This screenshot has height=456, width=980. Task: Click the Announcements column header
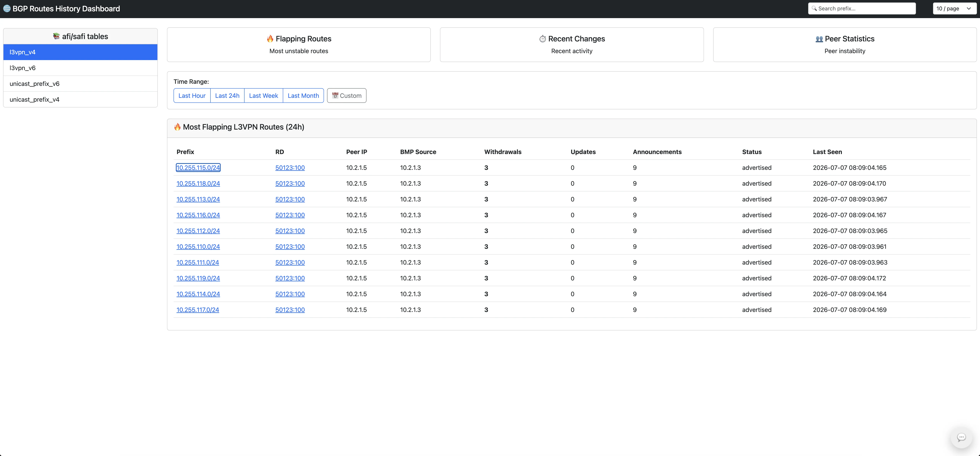[657, 152]
